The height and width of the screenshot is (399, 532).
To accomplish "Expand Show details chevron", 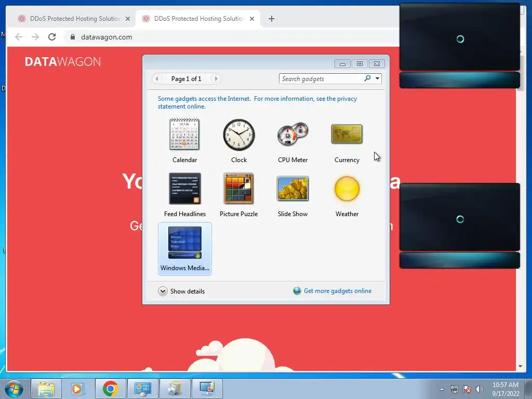I will tap(163, 291).
